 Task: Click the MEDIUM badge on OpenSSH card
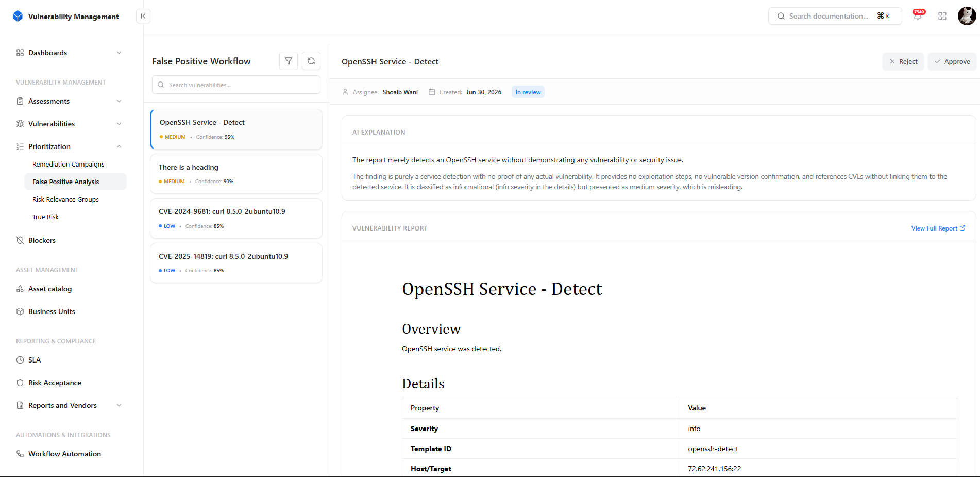point(173,137)
